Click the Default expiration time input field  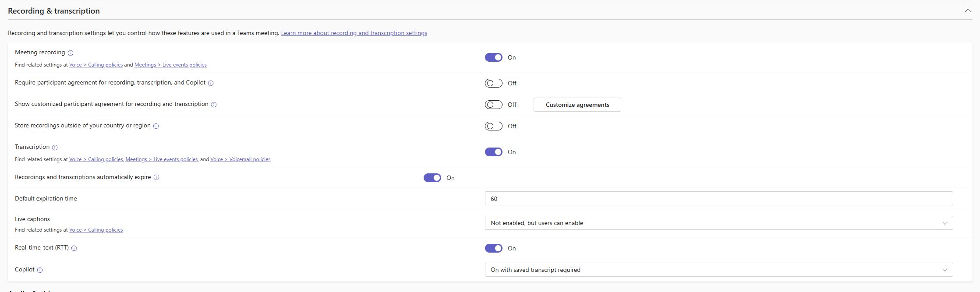[x=719, y=198]
